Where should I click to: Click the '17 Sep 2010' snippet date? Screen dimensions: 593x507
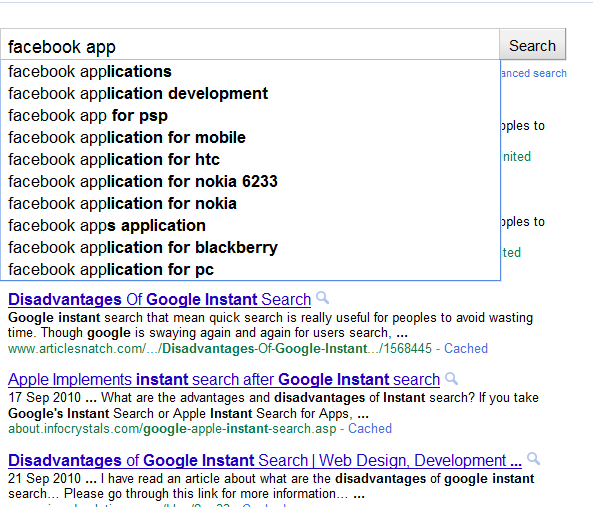coord(44,397)
